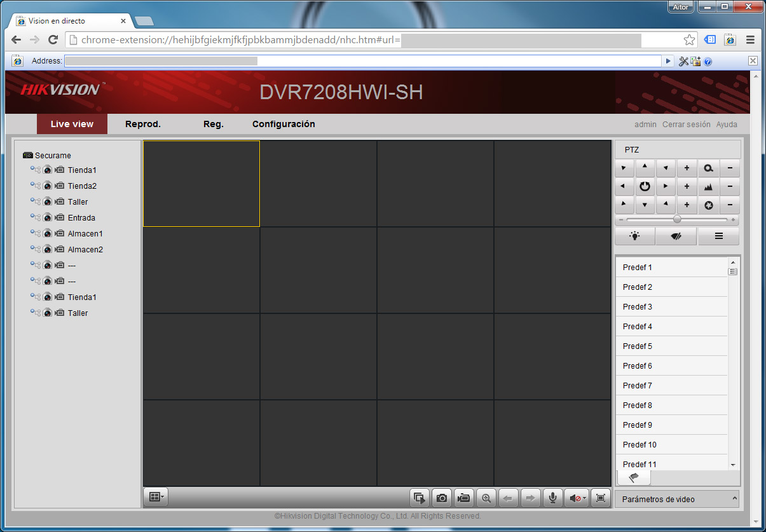
Task: Pan the PTZ camera up
Action: point(645,168)
